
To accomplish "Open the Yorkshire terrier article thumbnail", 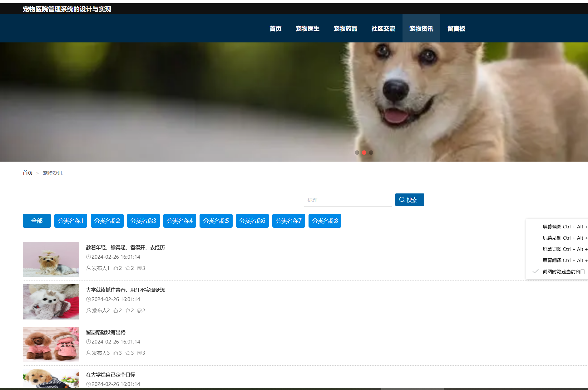I will click(51, 259).
